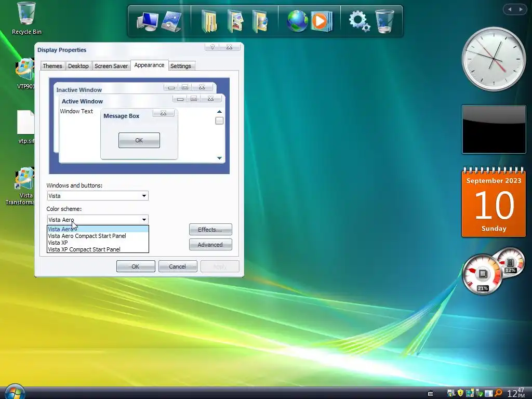Choose Vista Aero in the color scheme list
The width and height of the screenshot is (532, 399).
98,229
